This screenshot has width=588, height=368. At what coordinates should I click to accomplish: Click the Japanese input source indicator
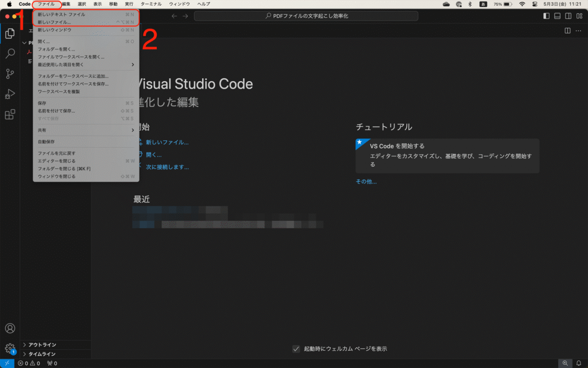click(x=483, y=4)
